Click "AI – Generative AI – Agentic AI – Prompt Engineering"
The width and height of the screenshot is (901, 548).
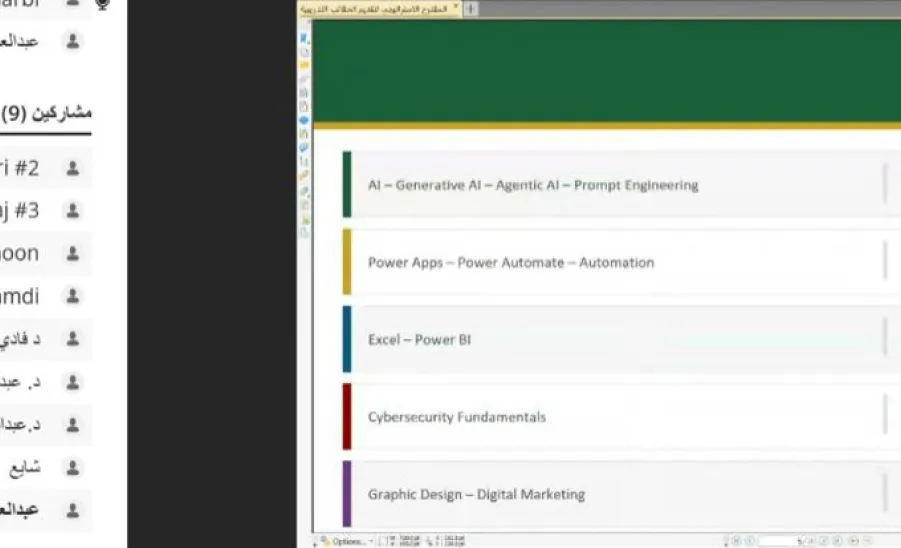coord(533,185)
